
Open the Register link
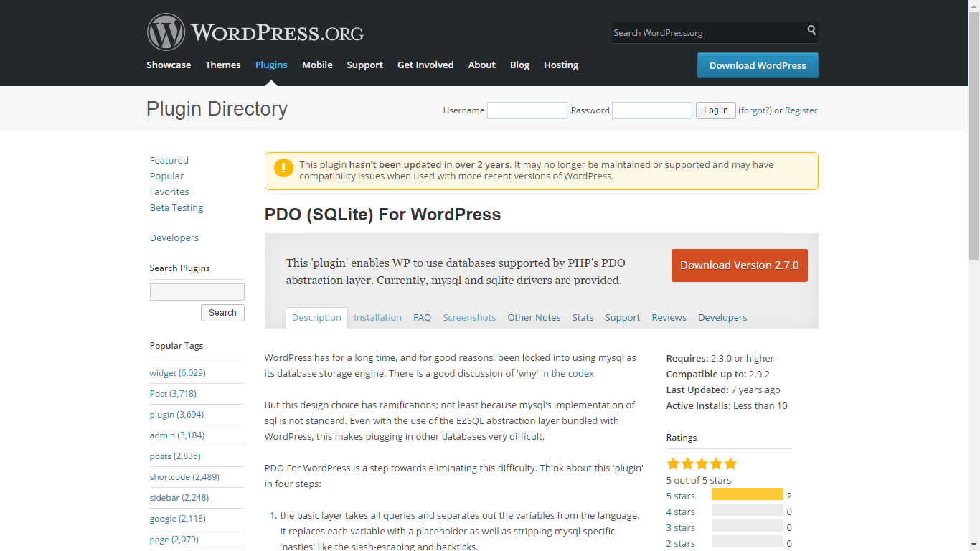[801, 110]
